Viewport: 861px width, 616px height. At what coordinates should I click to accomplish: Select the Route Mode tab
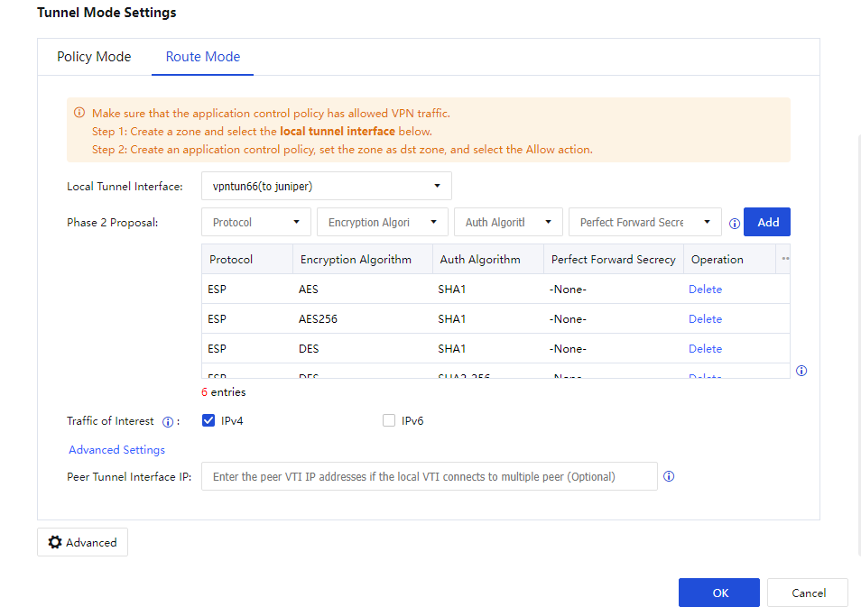tap(203, 57)
